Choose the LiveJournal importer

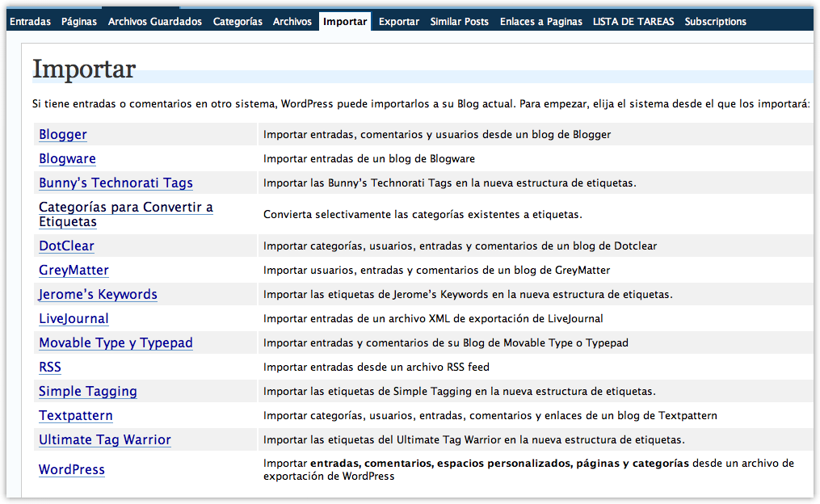tap(74, 319)
